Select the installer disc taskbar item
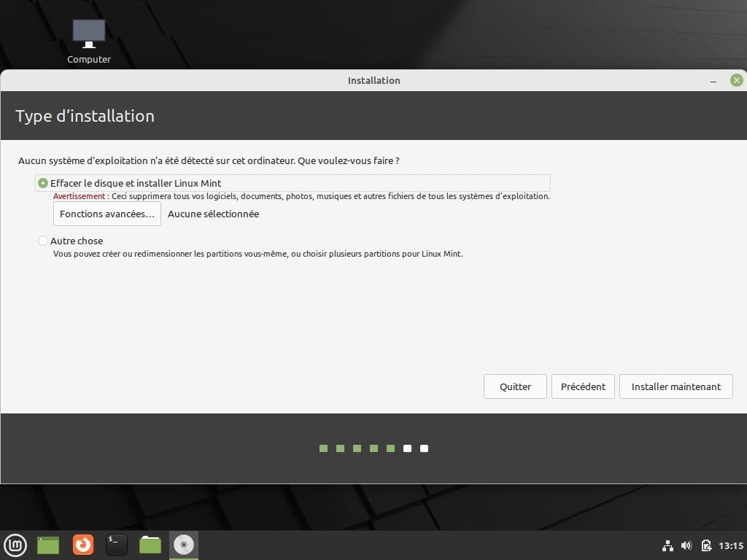Image resolution: width=747 pixels, height=560 pixels. tap(183, 545)
